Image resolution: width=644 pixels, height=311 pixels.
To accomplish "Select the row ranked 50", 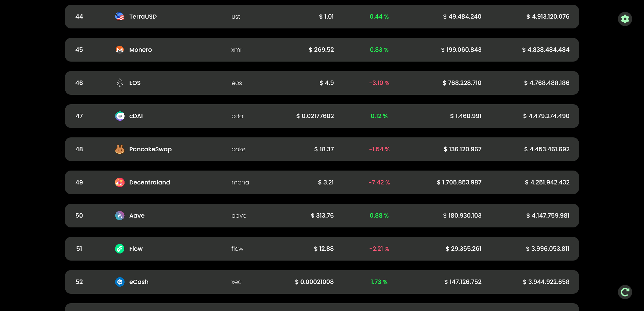I will tap(322, 216).
